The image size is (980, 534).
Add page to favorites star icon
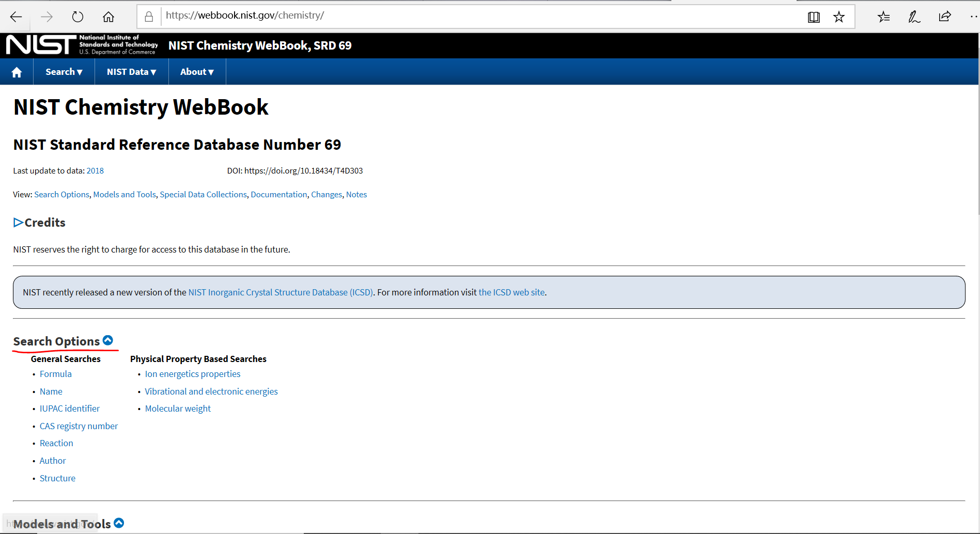pyautogui.click(x=839, y=17)
